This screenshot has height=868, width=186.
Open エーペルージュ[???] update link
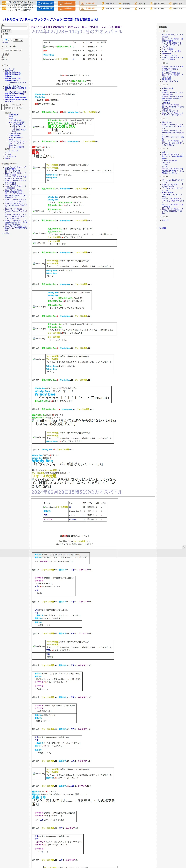click(169, 55)
